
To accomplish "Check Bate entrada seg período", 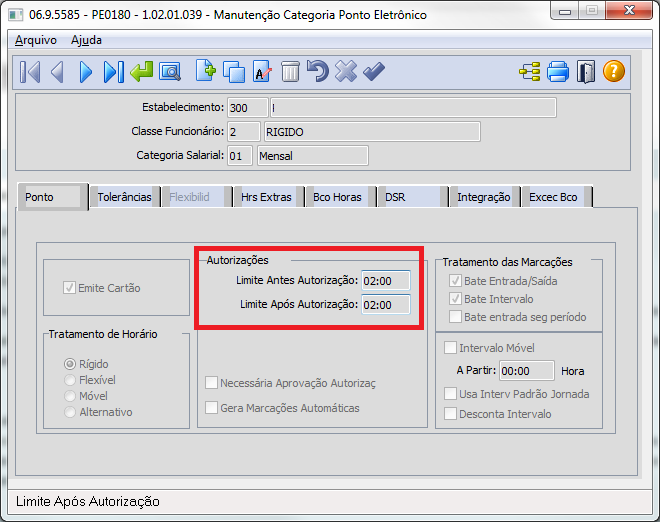I will pyautogui.click(x=455, y=317).
